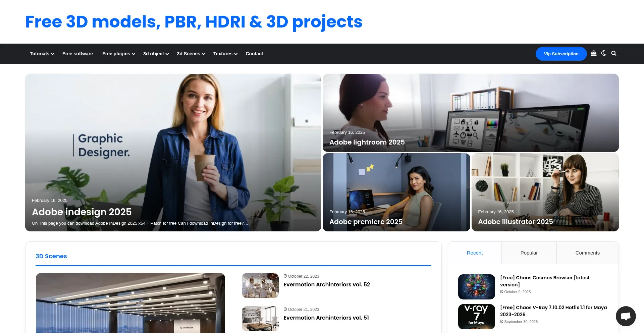Open Adobe lightroom 2025 post
The width and height of the screenshot is (644, 333).
[x=367, y=142]
